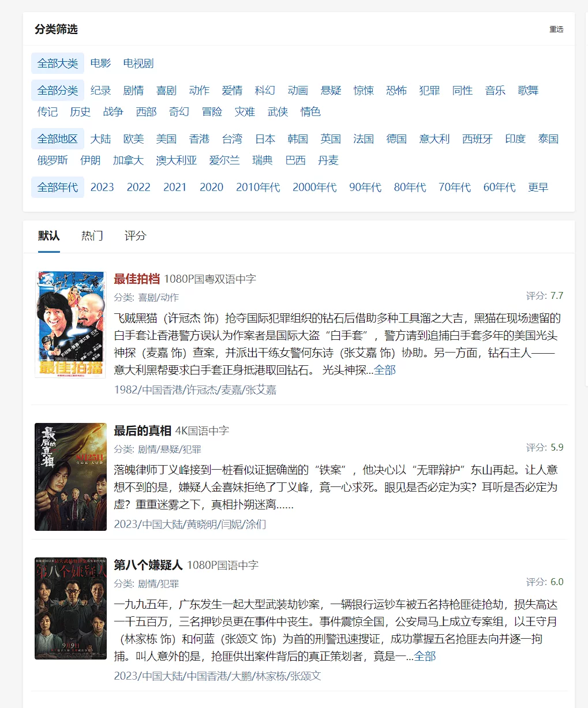This screenshot has width=588, height=708.
Task: Select the 科幻 genre filter
Action: tap(265, 91)
